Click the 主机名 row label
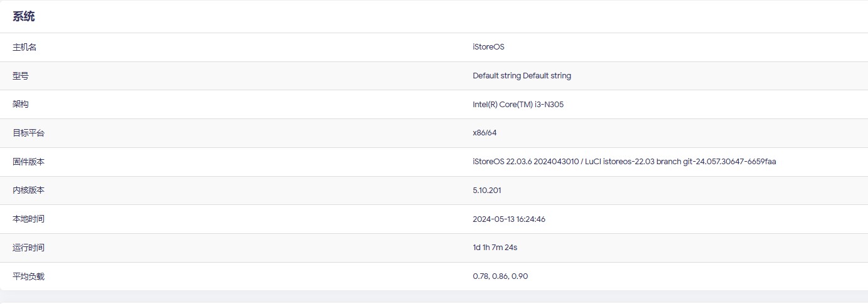Image resolution: width=868 pixels, height=304 pixels. [24, 47]
